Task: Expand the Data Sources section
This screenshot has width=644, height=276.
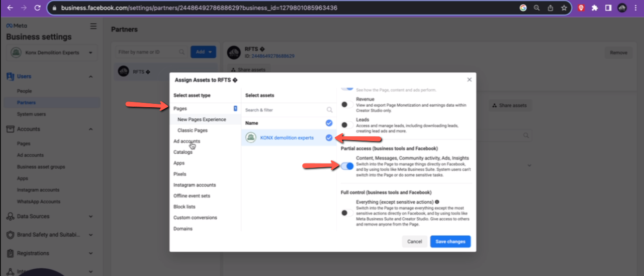Action: 91,216
